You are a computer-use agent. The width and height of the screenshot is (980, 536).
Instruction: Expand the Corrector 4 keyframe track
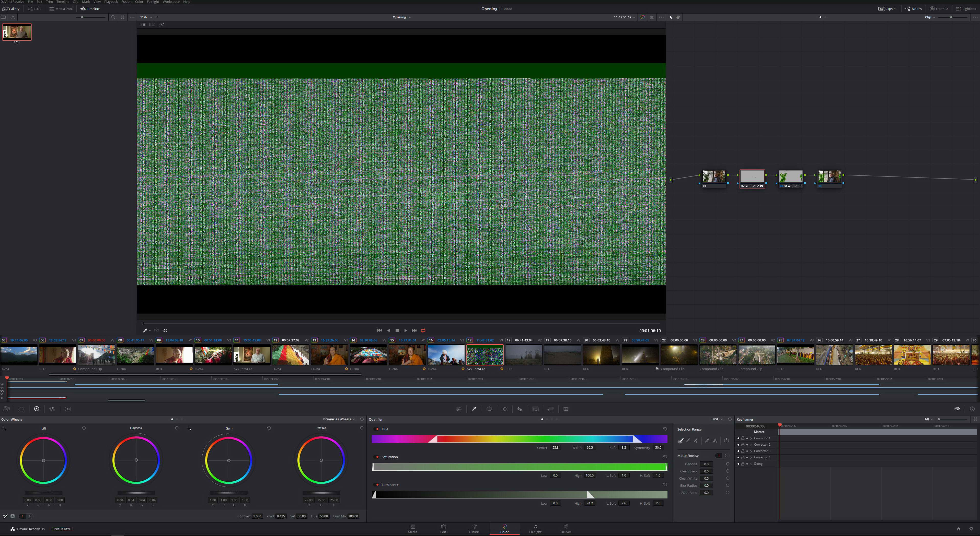[x=751, y=457]
